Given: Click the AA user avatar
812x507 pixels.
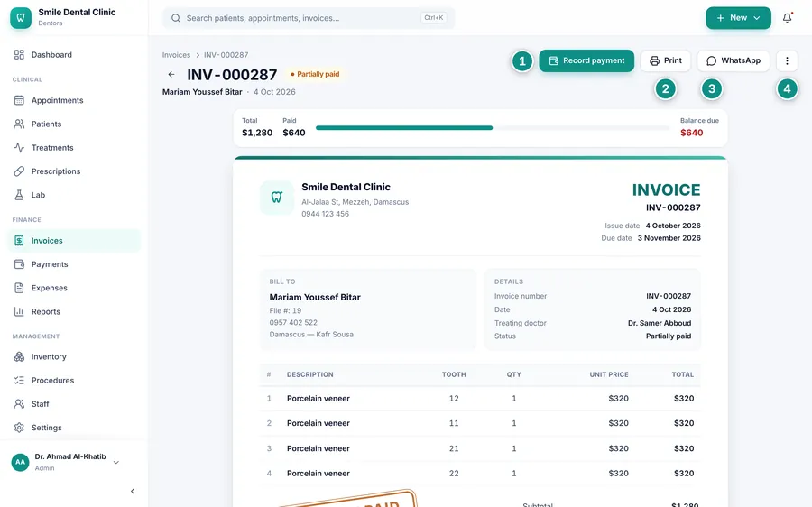Looking at the screenshot, I should click(x=20, y=462).
